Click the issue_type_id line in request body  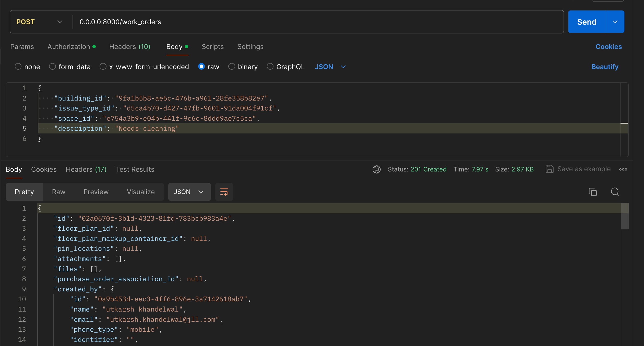click(x=167, y=108)
